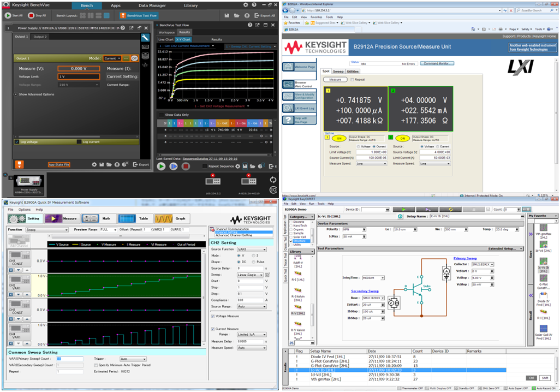
Task: Check Repeat in web interface Spot tab
Action: [352, 79]
